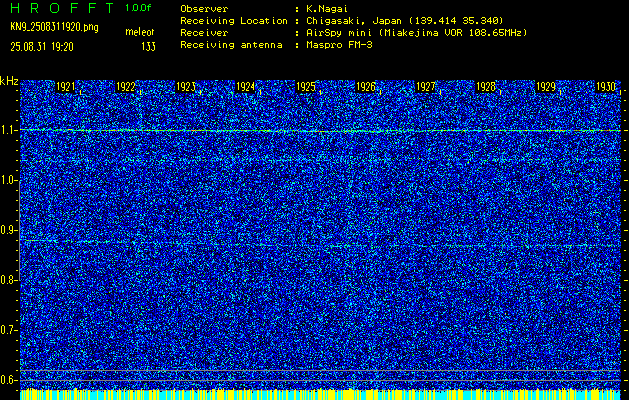Click the 1927 time marker
The height and width of the screenshot is (400, 629).
click(426, 87)
